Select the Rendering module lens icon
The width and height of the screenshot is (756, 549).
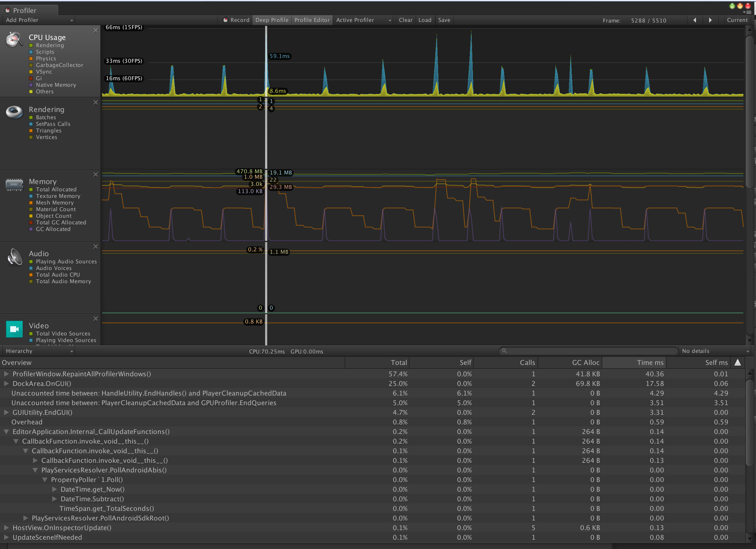tap(14, 112)
